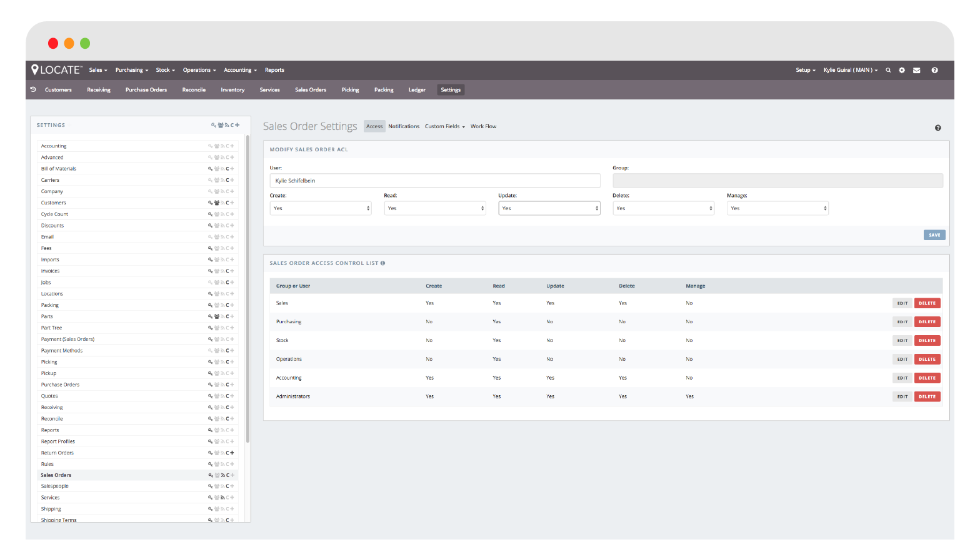The width and height of the screenshot is (980, 559).
Task: Select Cycle Count in settings list
Action: 54,214
